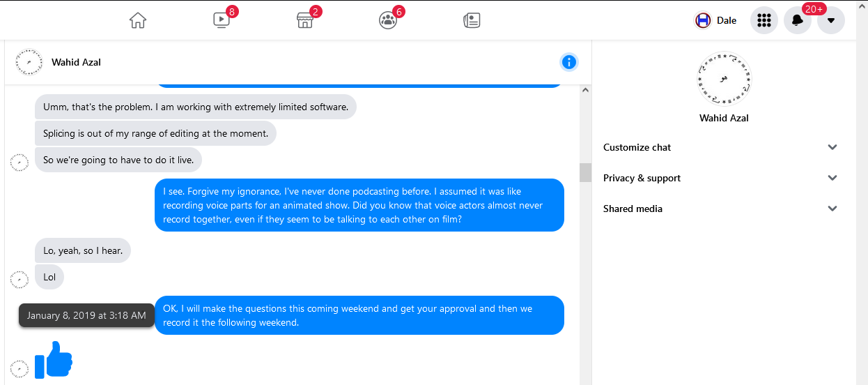Image resolution: width=868 pixels, height=385 pixels.
Task: Expand the Shared media section
Action: click(720, 209)
